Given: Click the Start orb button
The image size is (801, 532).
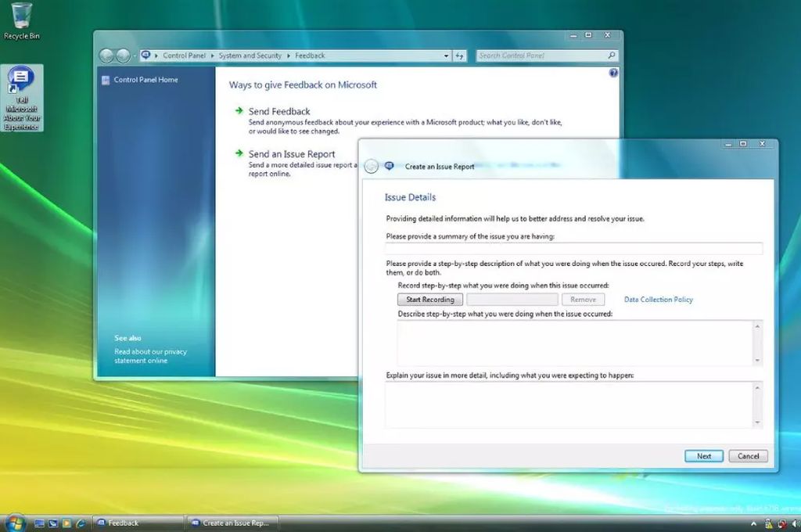Looking at the screenshot, I should (x=15, y=523).
